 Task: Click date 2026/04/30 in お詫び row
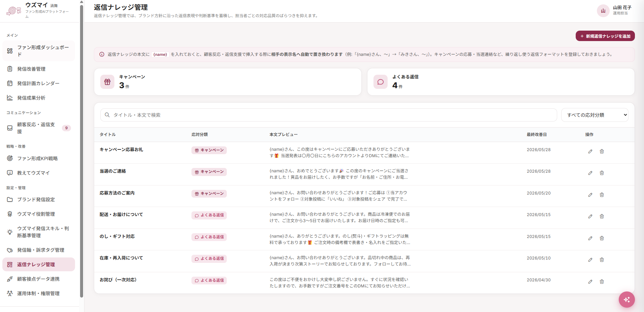539,280
